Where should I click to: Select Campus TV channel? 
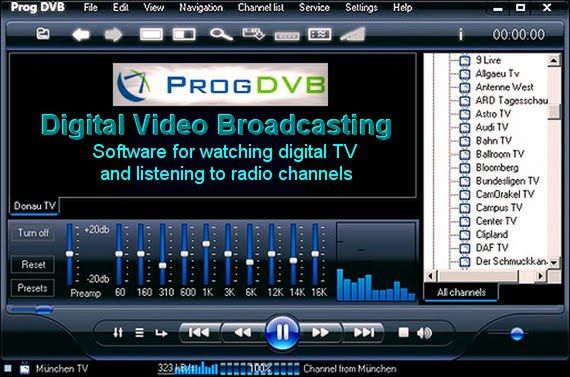click(x=499, y=208)
